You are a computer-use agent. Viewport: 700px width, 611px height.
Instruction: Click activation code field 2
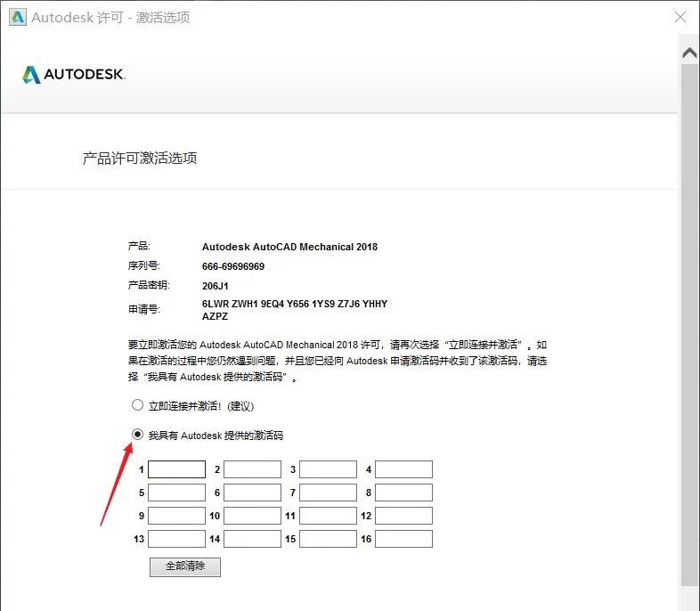click(x=252, y=469)
